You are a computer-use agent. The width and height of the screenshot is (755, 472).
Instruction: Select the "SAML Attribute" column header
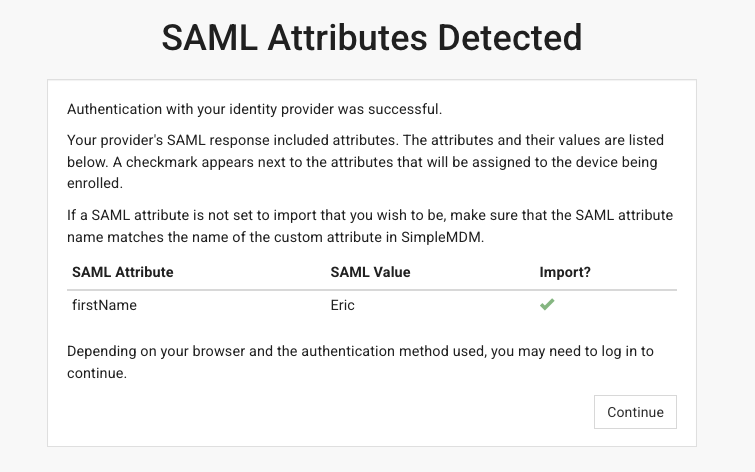(x=122, y=272)
